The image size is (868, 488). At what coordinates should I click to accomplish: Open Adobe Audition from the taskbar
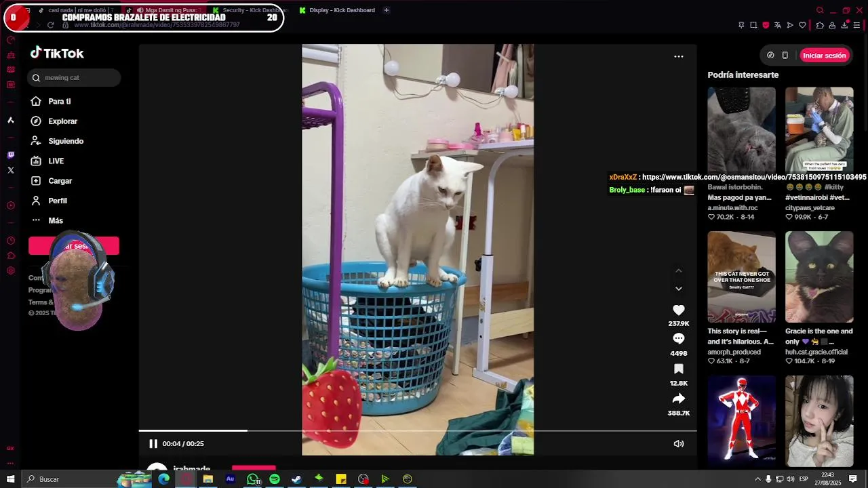(230, 479)
